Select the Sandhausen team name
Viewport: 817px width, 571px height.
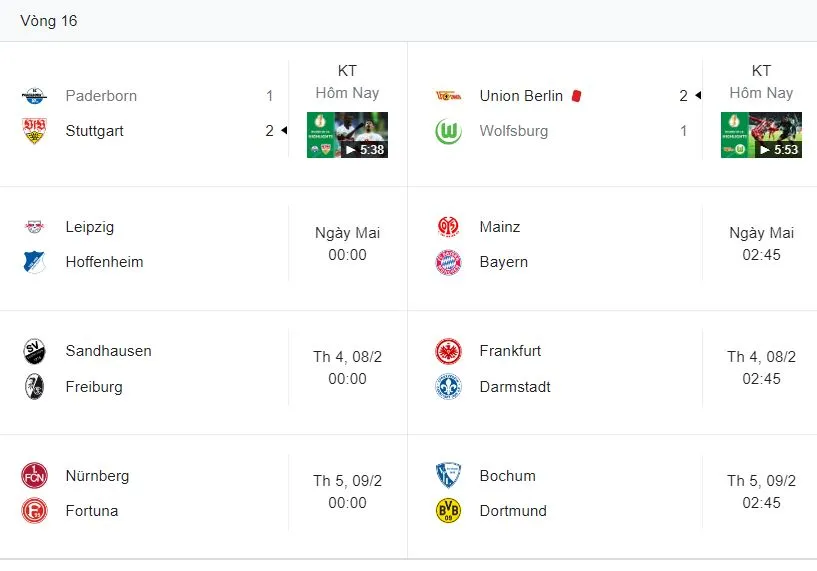coord(108,351)
